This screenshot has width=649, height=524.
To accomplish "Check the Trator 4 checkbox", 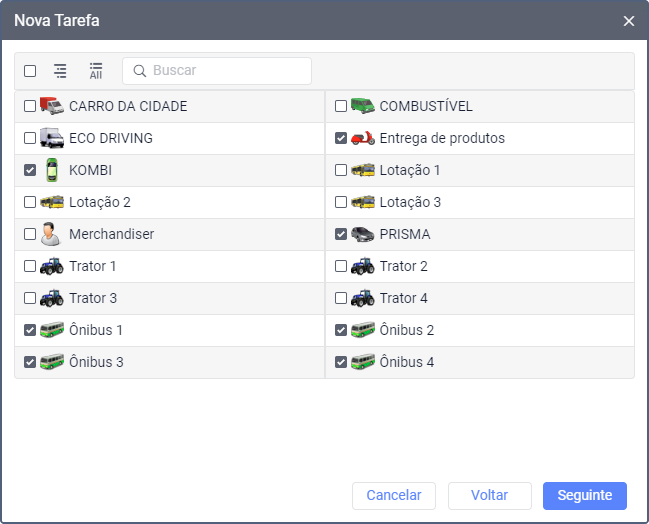I will [341, 298].
